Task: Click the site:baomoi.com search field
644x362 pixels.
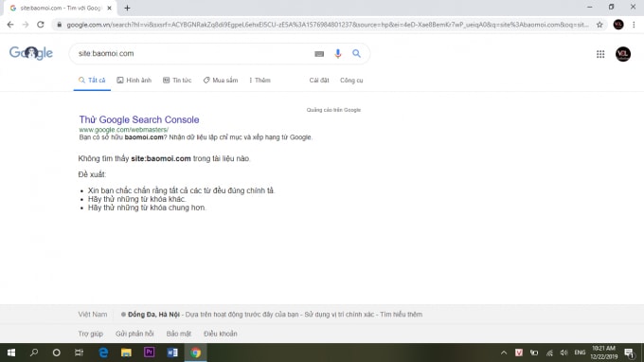Action: coord(193,53)
